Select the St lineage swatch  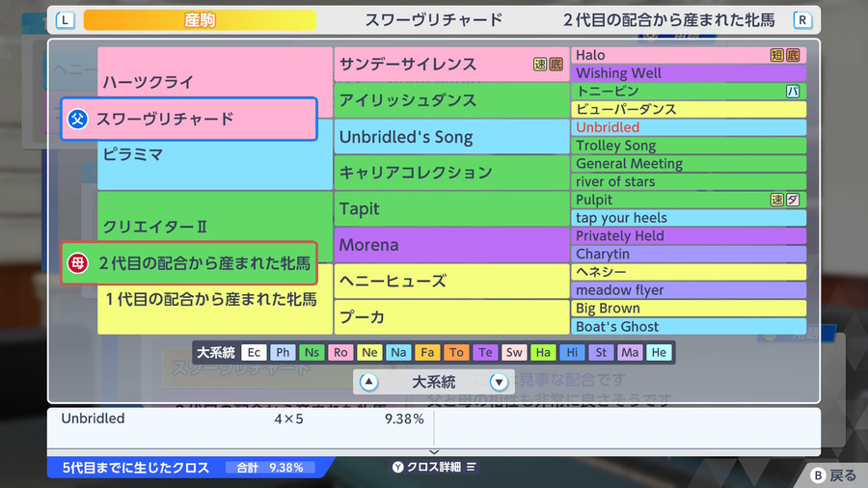[x=601, y=352]
